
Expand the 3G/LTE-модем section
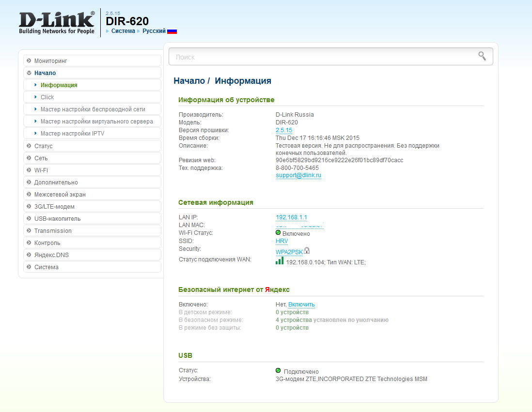pos(92,207)
